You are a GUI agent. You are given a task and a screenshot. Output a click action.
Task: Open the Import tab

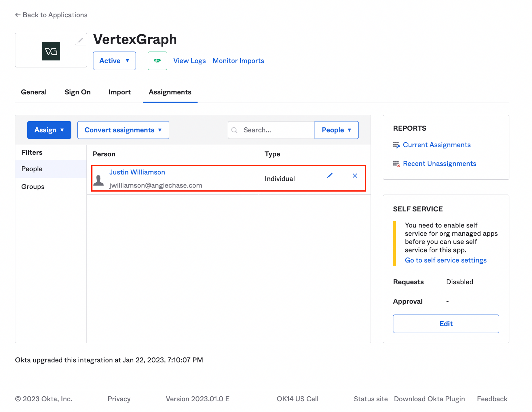click(119, 92)
